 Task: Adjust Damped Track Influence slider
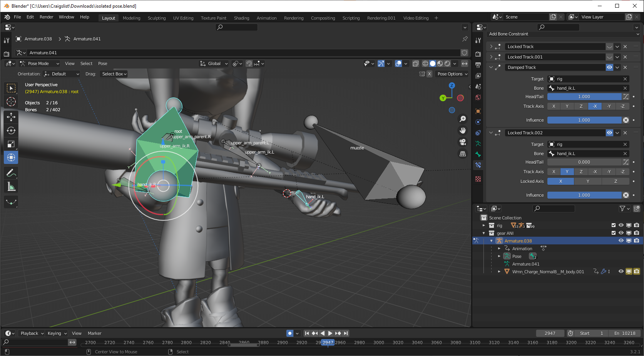584,120
